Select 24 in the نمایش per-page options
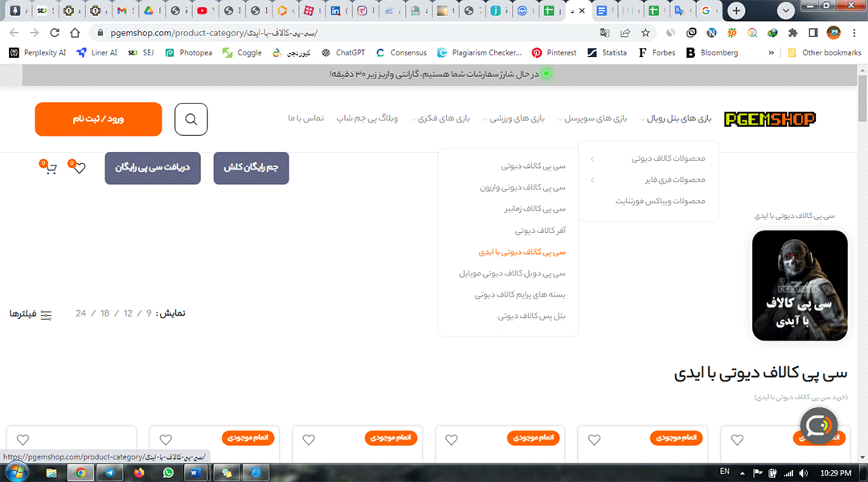Image resolution: width=868 pixels, height=482 pixels. pos(80,313)
